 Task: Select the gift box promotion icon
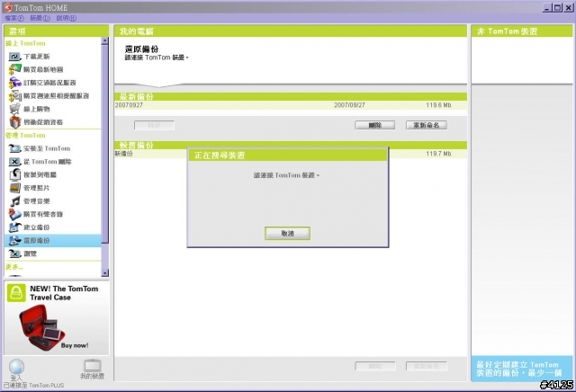coord(14,122)
